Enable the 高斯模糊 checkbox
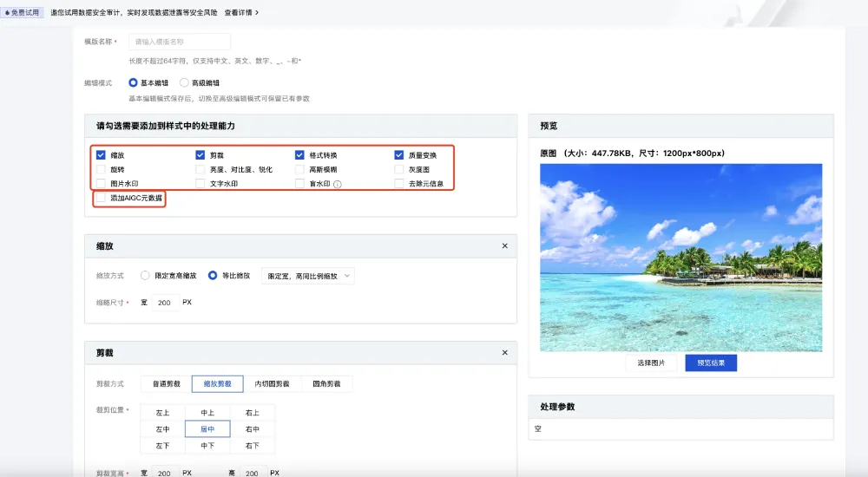This screenshot has width=868, height=477. [x=299, y=169]
